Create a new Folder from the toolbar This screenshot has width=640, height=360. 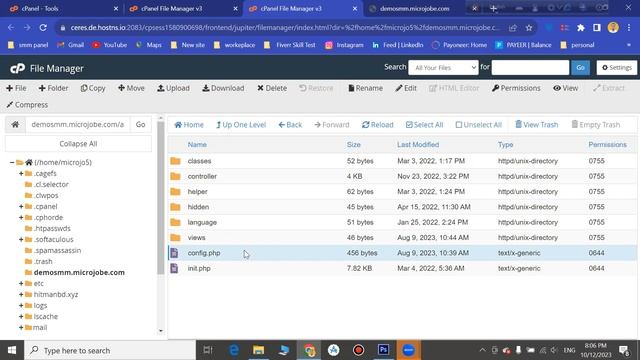click(x=53, y=88)
